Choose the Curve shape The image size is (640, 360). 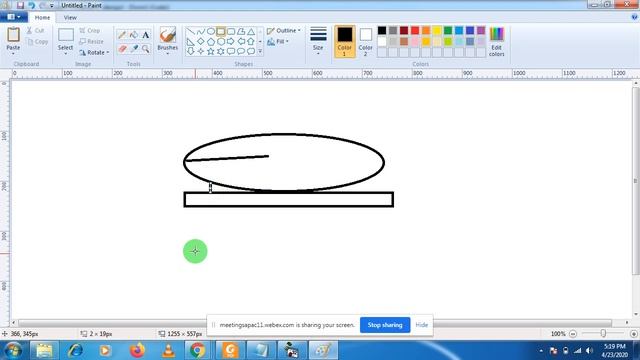pos(200,31)
